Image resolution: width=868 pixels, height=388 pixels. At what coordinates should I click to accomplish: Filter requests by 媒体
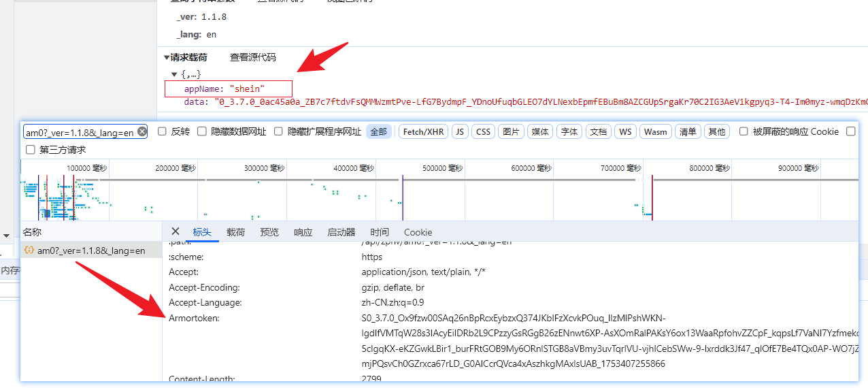540,131
